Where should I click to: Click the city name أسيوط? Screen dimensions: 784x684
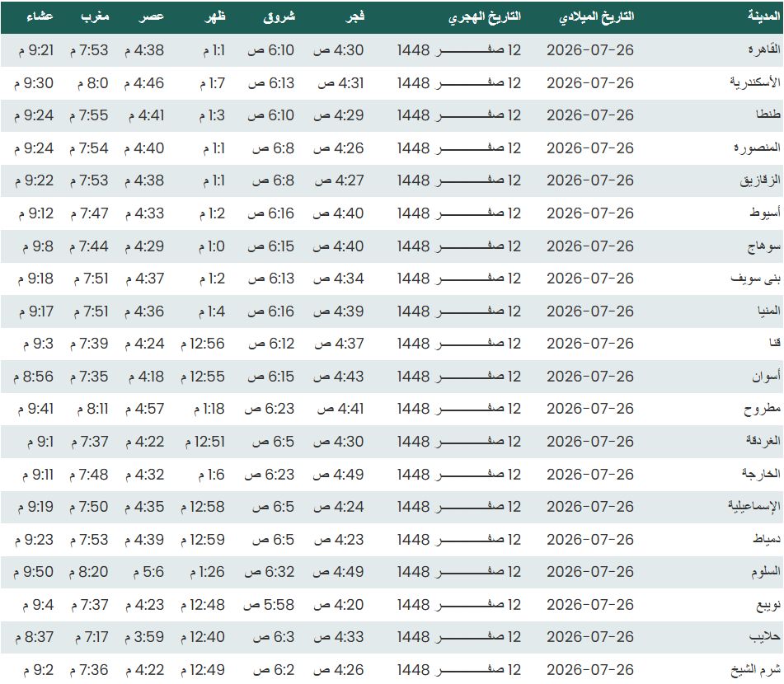pyautogui.click(x=765, y=213)
